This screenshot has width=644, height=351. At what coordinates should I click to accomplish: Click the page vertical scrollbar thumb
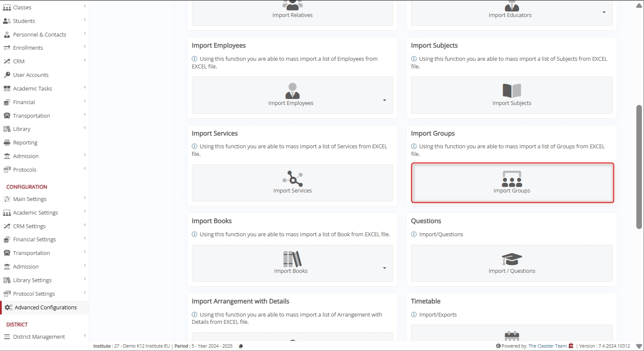(639, 167)
